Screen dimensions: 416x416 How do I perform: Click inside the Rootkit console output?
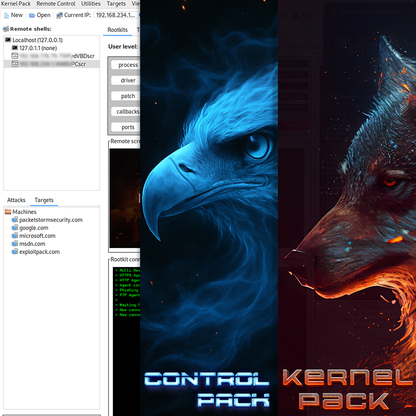pos(126,340)
